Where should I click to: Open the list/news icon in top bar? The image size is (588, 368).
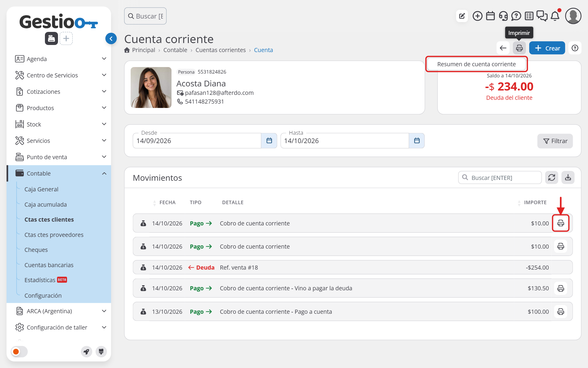529,16
